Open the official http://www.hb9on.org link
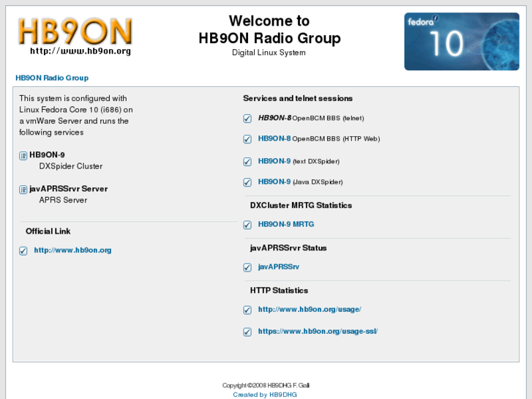Viewport: 532px width, 399px height. click(72, 250)
